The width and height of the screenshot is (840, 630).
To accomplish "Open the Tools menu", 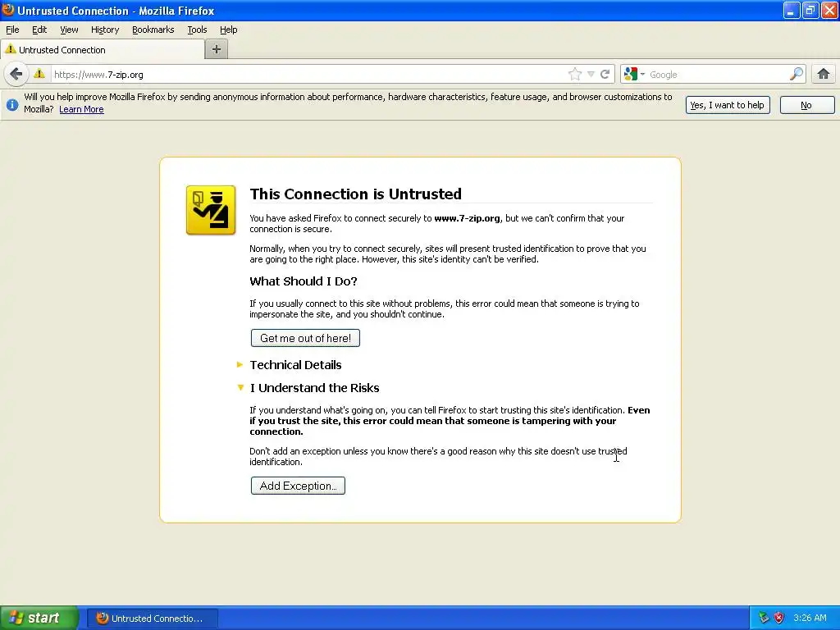I will coord(197,30).
